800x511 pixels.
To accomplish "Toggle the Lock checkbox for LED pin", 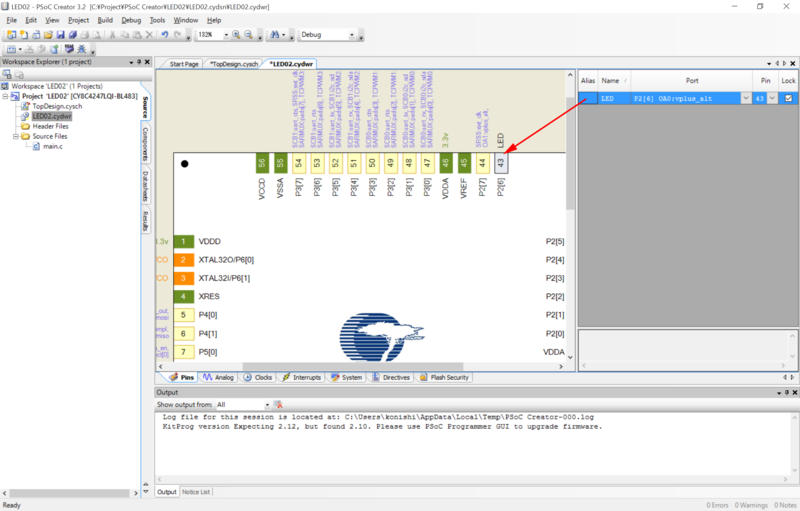I will [x=788, y=98].
